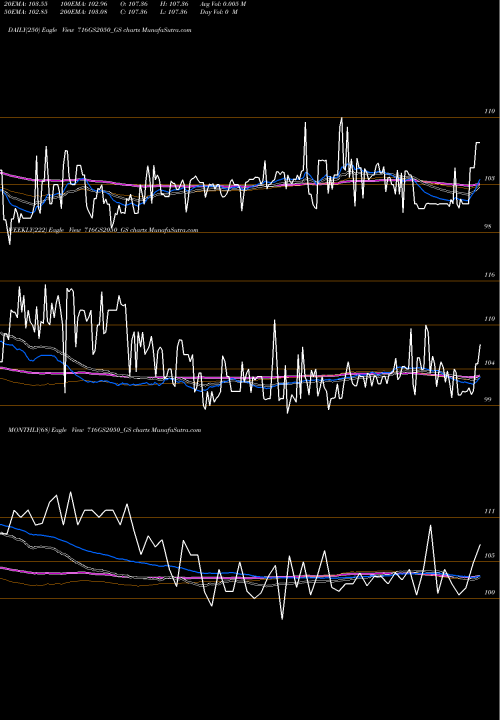Click the 104 axis label on weekly chart
500x720 pixels.
coord(490,363)
